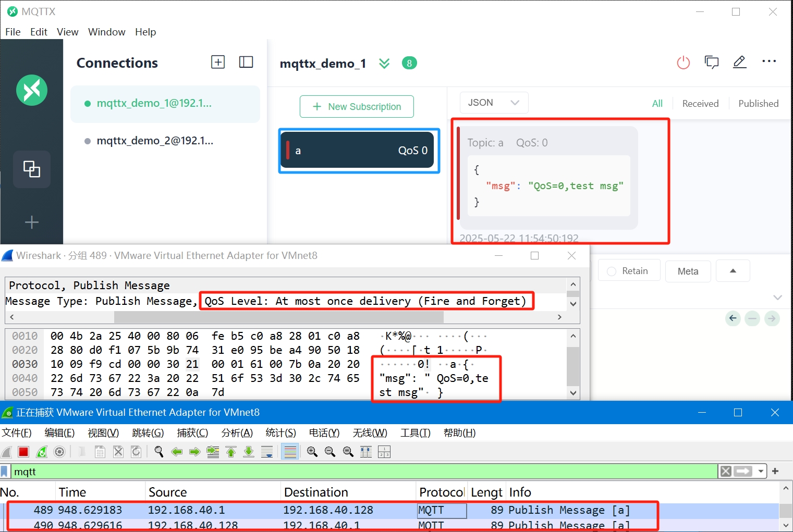Show All messages tab
Screen dimensions: 793x532
pyautogui.click(x=657, y=104)
